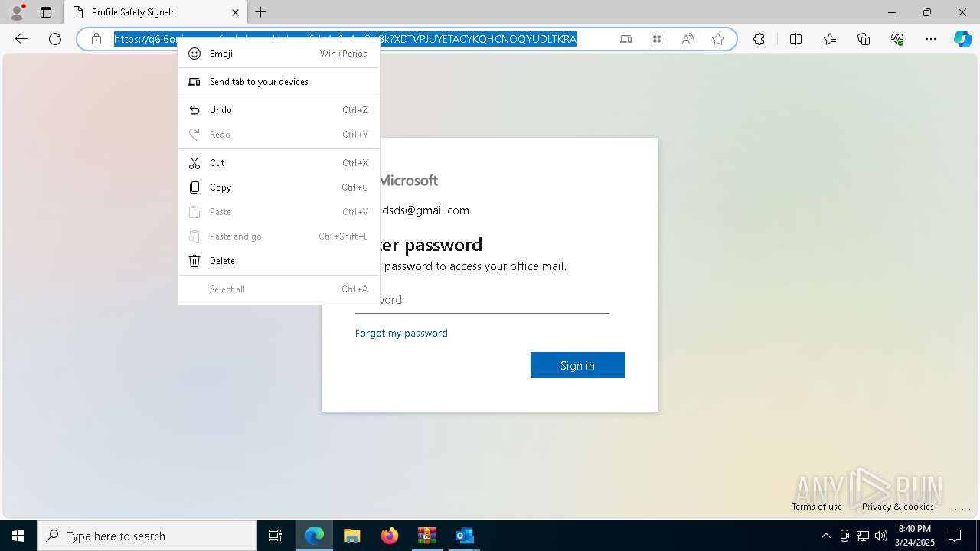Viewport: 980px width, 551px height.
Task: Click the network tray icon
Action: 863,536
